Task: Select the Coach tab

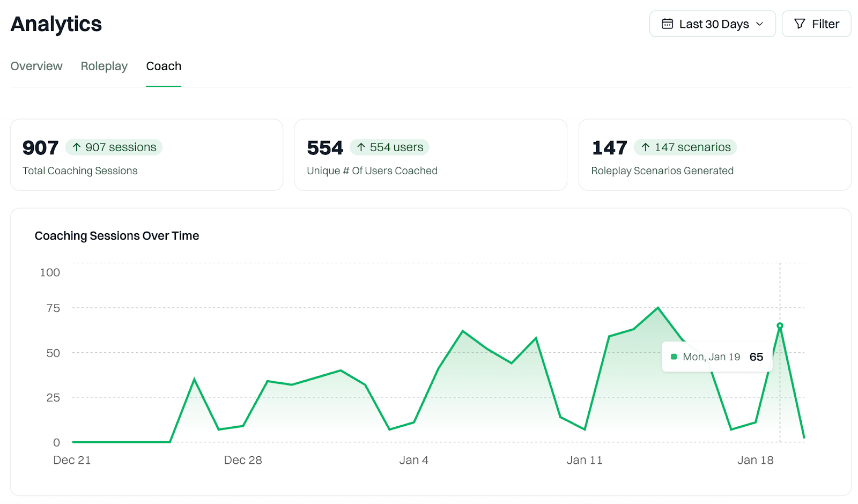Action: tap(164, 66)
